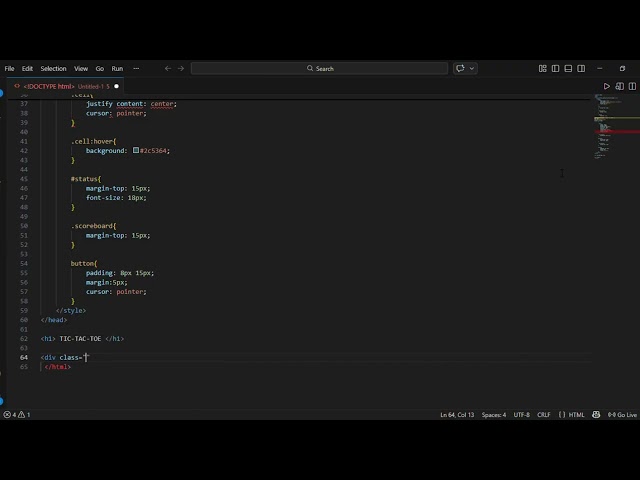The image size is (640, 480).
Task: Change the UTF-8 encoding
Action: (x=522, y=415)
